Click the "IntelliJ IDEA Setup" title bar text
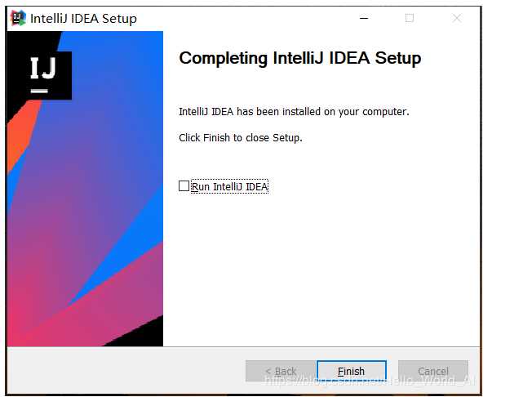The image size is (532, 397). pyautogui.click(x=84, y=18)
